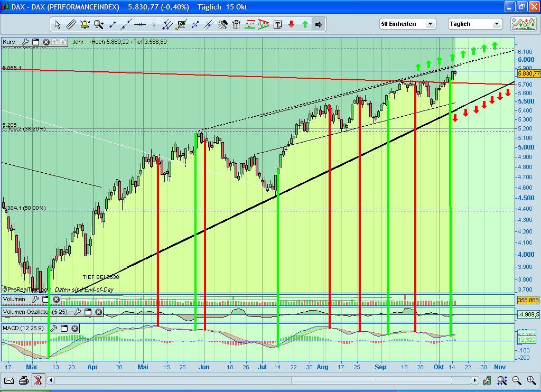
Task: Click the chart horizontal scrollbar right arrow
Action: click(475, 380)
